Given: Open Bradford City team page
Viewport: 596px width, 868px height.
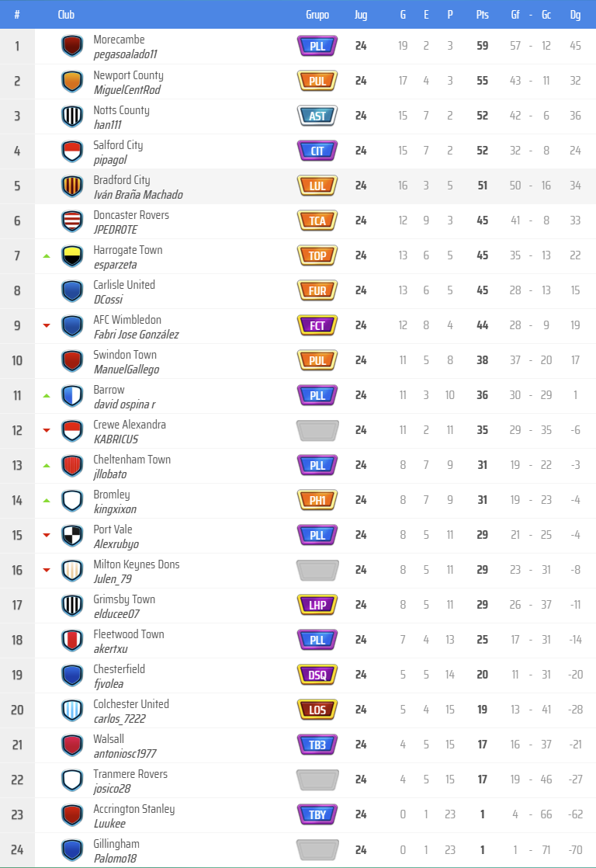Looking at the screenshot, I should tap(122, 180).
